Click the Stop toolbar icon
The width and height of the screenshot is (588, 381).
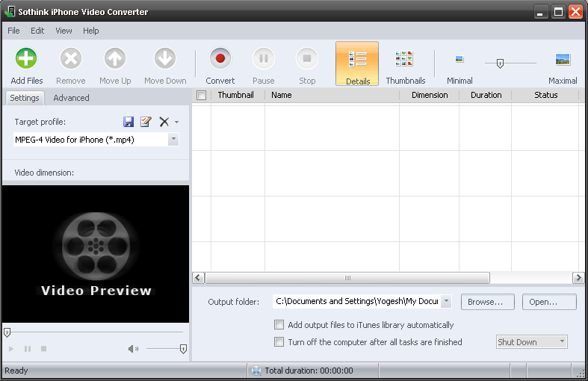(307, 58)
